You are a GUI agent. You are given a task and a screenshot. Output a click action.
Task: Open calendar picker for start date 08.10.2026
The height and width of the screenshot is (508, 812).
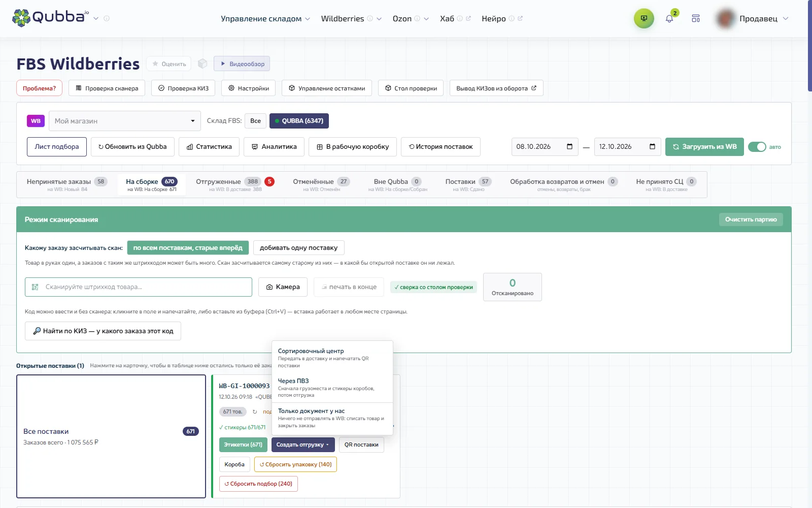coord(569,146)
